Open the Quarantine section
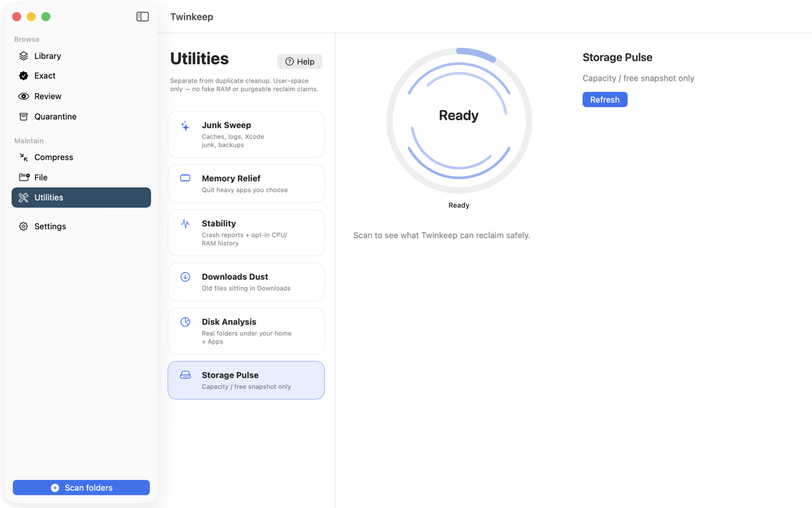 81,117
